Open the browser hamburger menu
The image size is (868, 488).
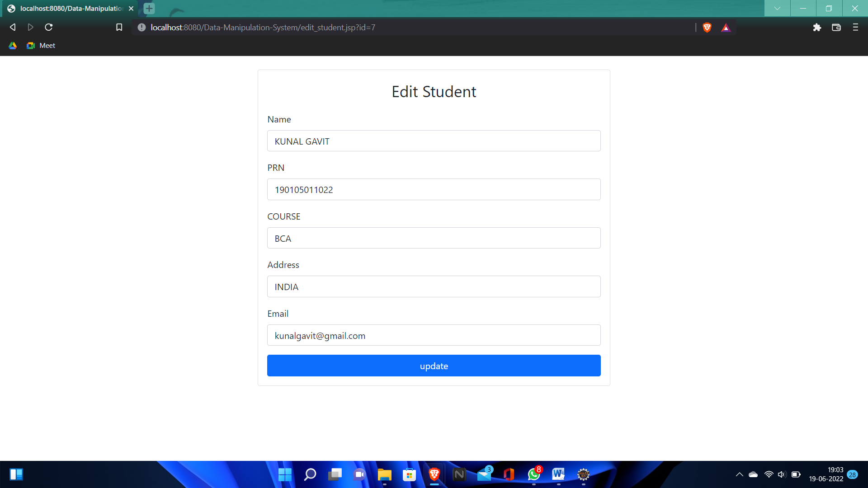pyautogui.click(x=855, y=28)
